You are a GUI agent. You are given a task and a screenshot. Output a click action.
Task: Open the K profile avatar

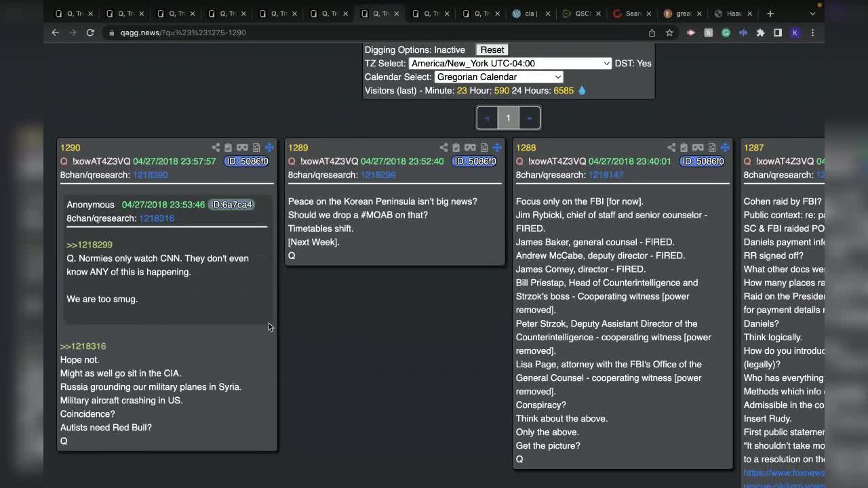pyautogui.click(x=795, y=33)
